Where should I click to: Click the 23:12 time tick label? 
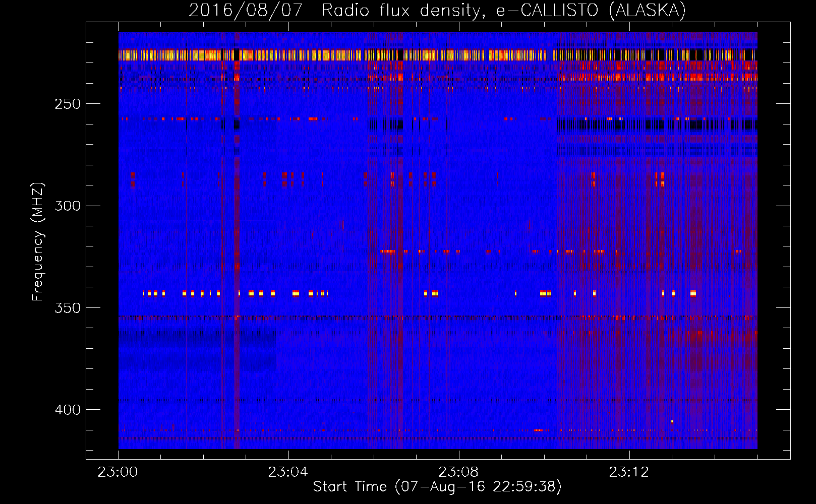pyautogui.click(x=629, y=472)
